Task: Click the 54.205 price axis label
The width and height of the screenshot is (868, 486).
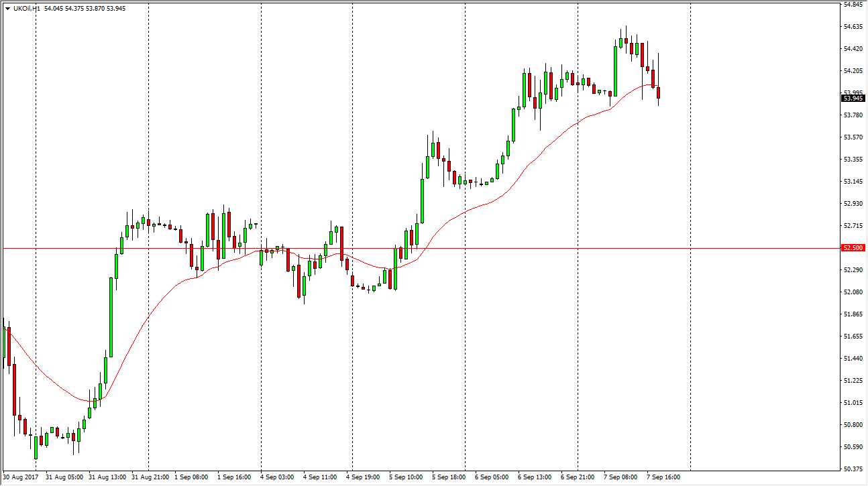Action: 853,71
